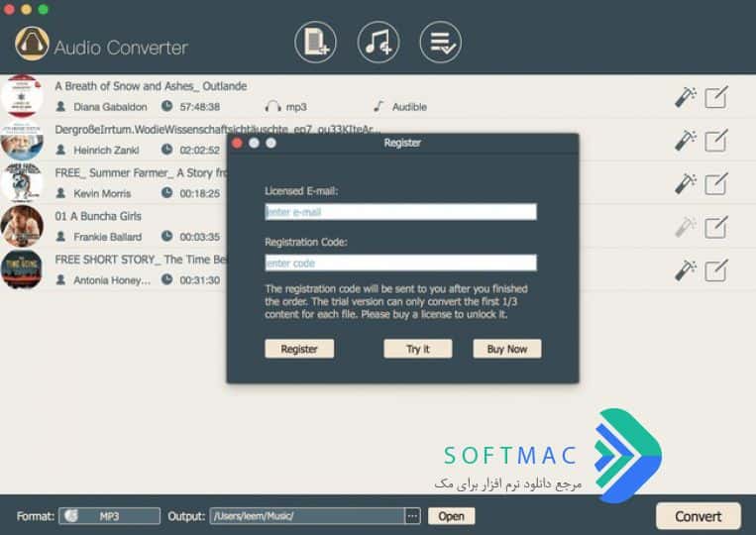Screen dimensions: 756x535
Task: Edit tags for Heinrich Zankl track
Action: point(716,142)
